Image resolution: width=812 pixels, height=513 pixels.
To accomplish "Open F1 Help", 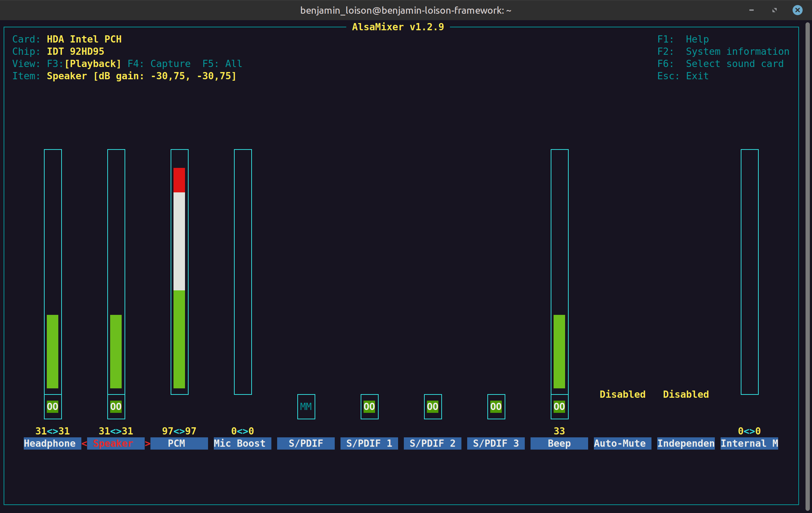I will [x=683, y=39].
